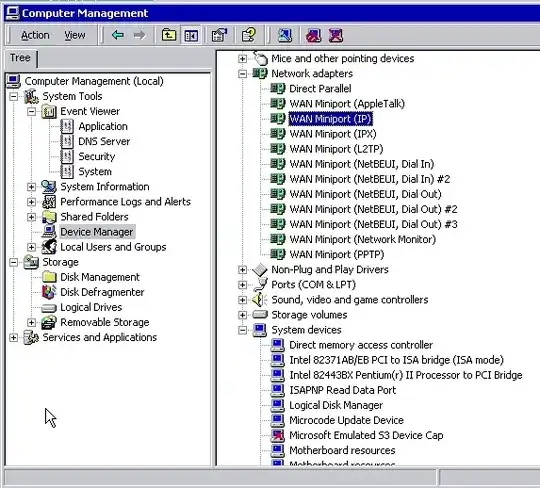
Task: Expand Non-Plug and Play Drivers
Action: [x=242, y=270]
